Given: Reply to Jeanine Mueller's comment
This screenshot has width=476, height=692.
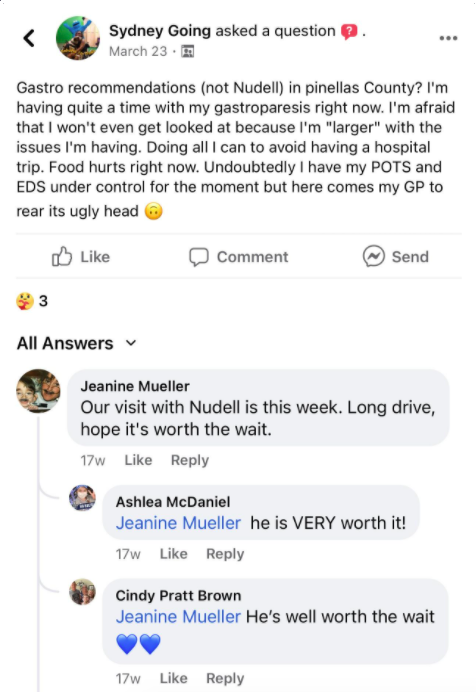Looking at the screenshot, I should [190, 460].
